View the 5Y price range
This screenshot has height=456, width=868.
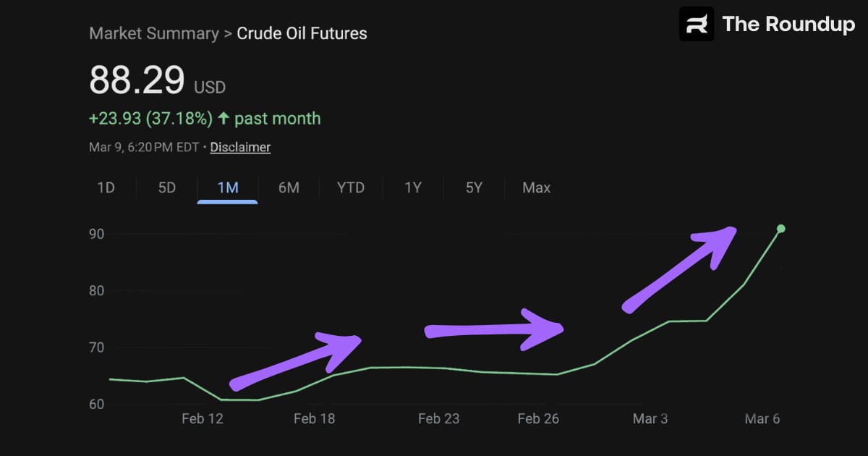point(474,187)
